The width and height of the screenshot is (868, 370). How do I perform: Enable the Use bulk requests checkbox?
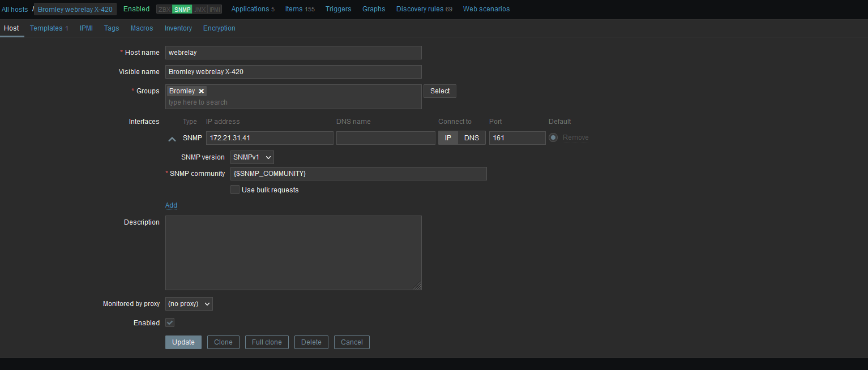pos(235,190)
